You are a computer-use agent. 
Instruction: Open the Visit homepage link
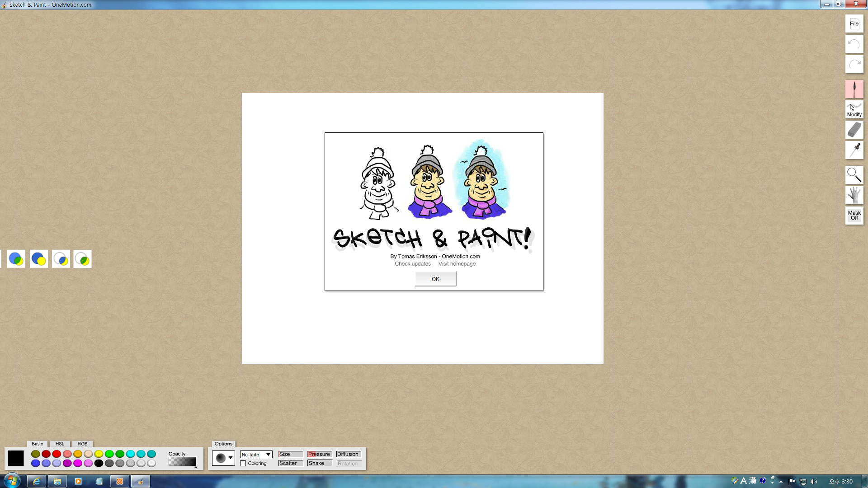pos(457,264)
